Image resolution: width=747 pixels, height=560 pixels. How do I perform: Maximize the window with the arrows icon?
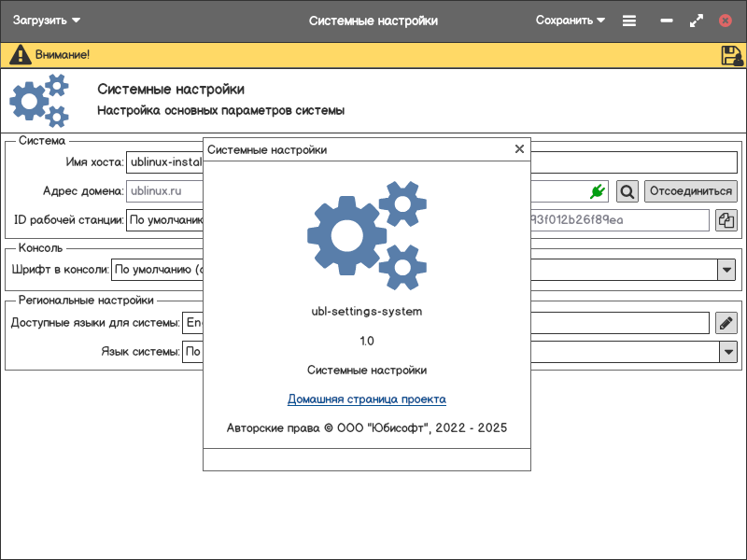click(x=696, y=21)
